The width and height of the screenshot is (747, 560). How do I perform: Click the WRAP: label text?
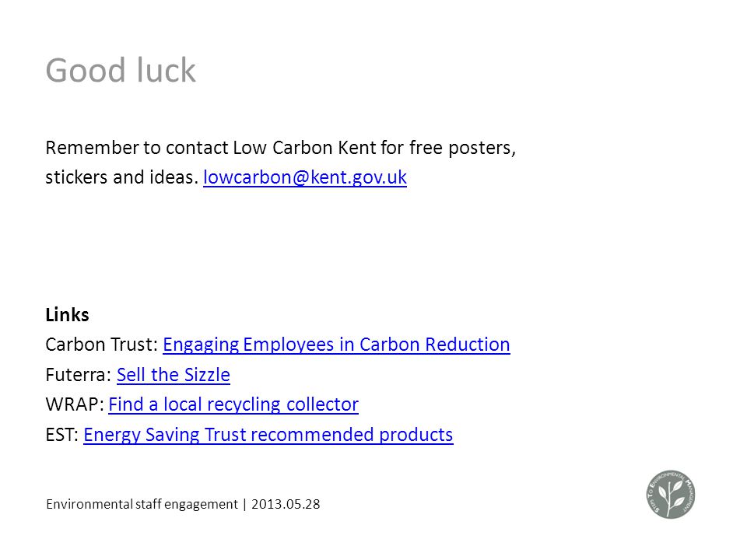coord(75,404)
